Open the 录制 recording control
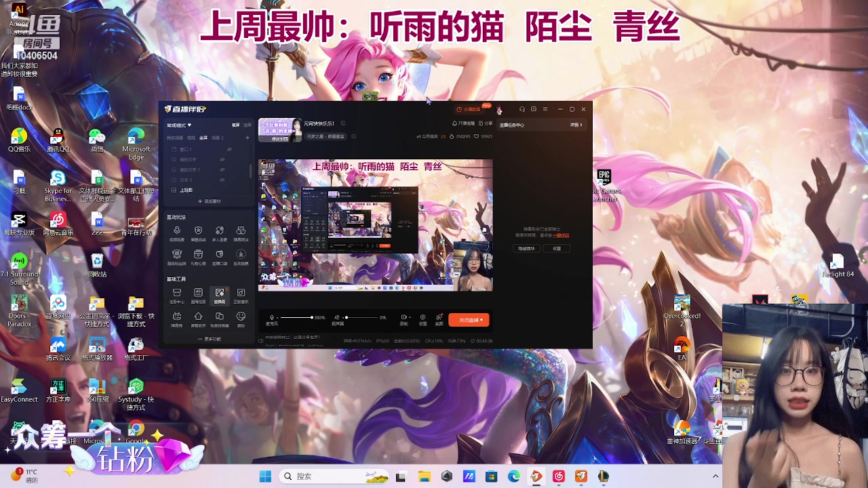868x488 pixels. point(403,320)
